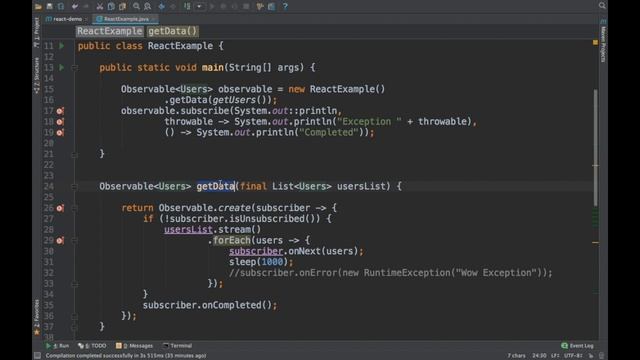The height and width of the screenshot is (360, 640).
Task: Click the Save All toolbar icon
Action: (x=49, y=6)
